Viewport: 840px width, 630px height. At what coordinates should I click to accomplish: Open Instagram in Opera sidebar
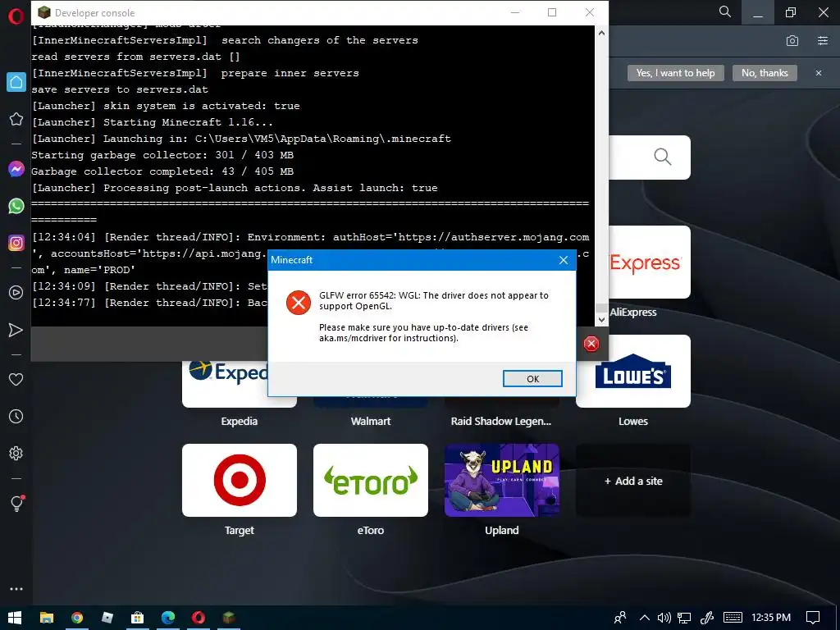tap(16, 243)
